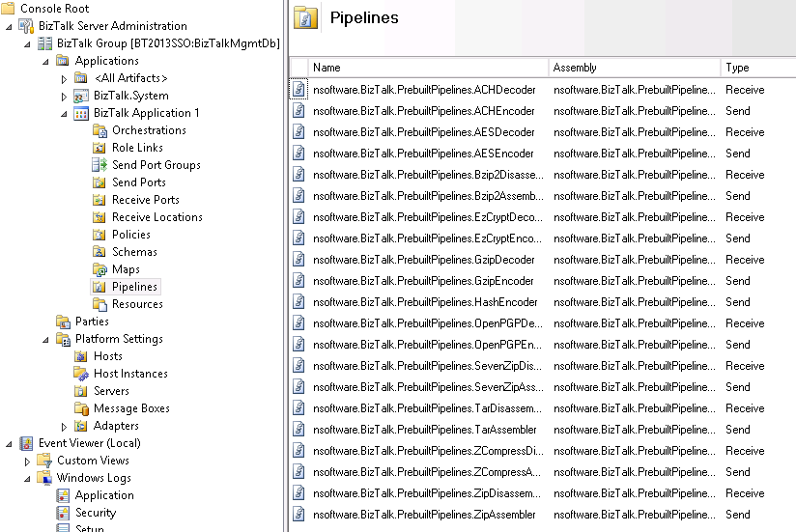Select the ACHEncoder pipeline
Screen dimensions: 796x532
(542, 111)
